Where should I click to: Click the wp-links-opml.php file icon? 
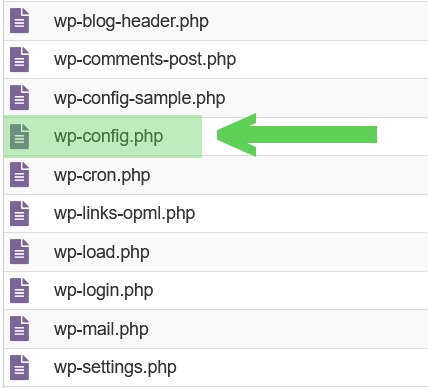20,213
